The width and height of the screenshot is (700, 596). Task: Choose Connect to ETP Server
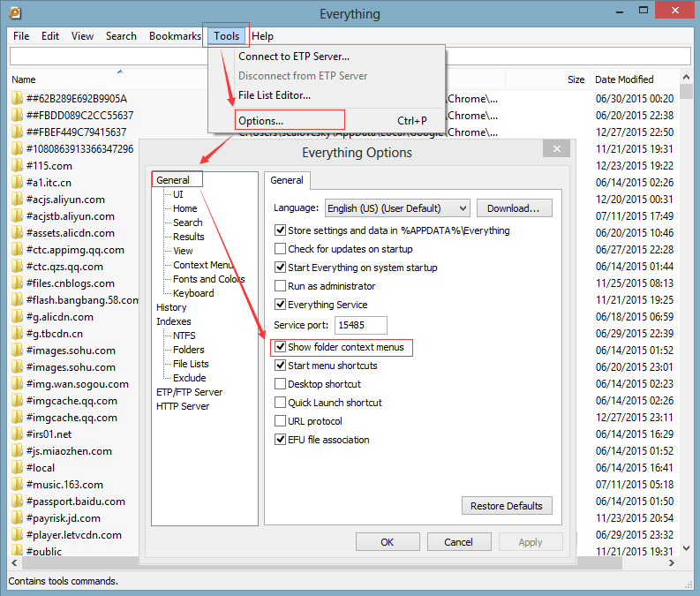click(294, 57)
